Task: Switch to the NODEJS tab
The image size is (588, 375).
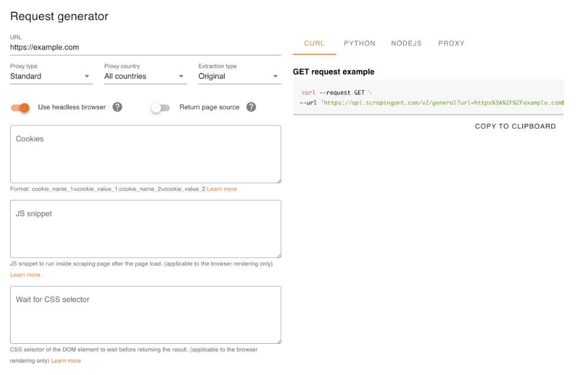Action: click(x=406, y=43)
